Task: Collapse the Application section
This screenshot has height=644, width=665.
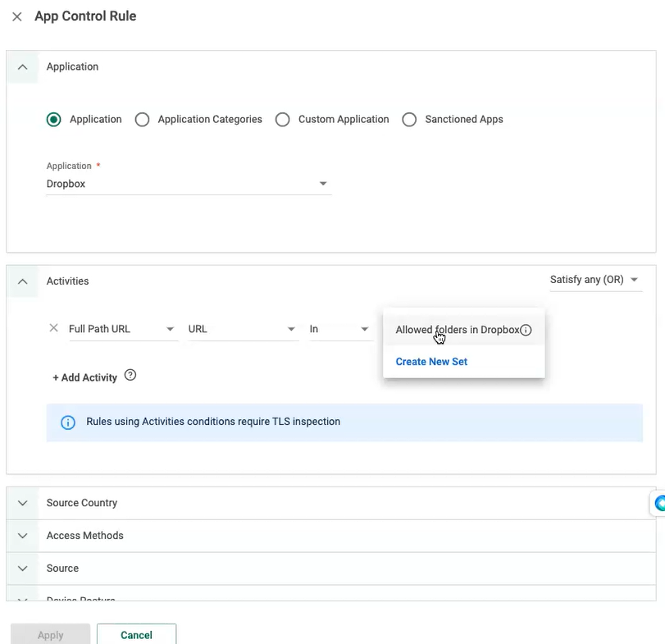Action: 22,66
